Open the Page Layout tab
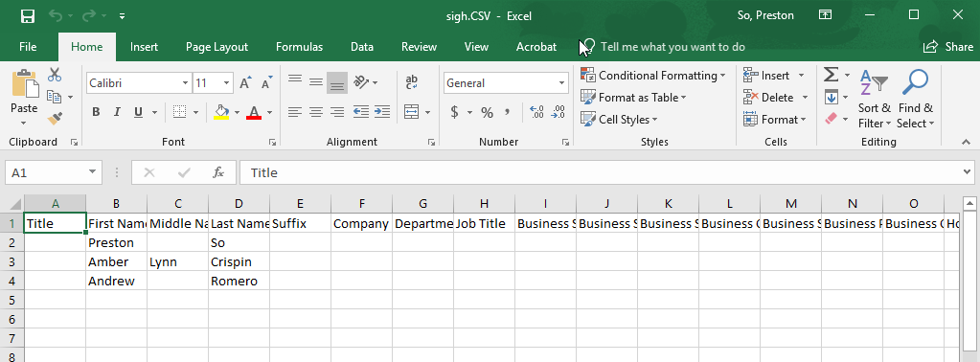 [x=217, y=47]
